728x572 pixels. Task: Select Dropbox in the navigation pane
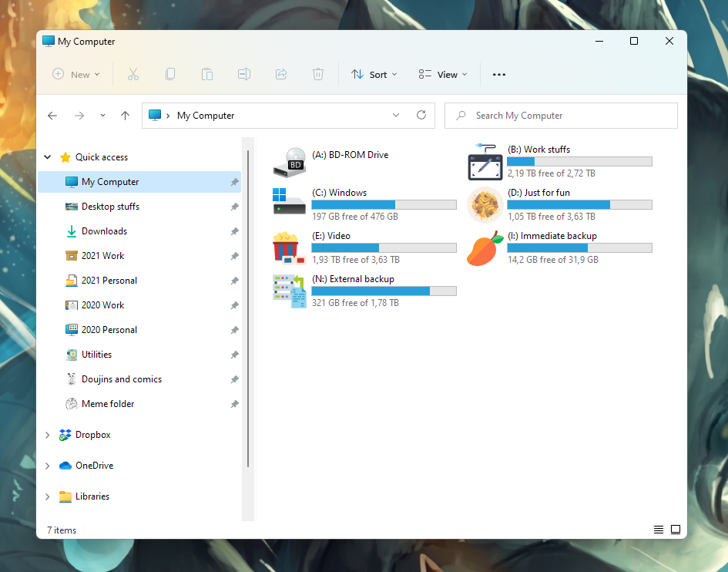click(x=93, y=435)
